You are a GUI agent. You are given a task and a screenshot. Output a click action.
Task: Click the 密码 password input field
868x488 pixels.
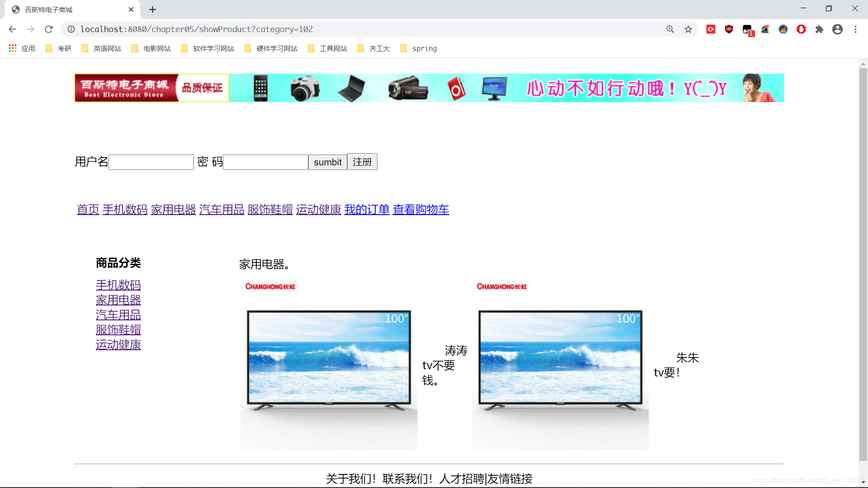265,162
